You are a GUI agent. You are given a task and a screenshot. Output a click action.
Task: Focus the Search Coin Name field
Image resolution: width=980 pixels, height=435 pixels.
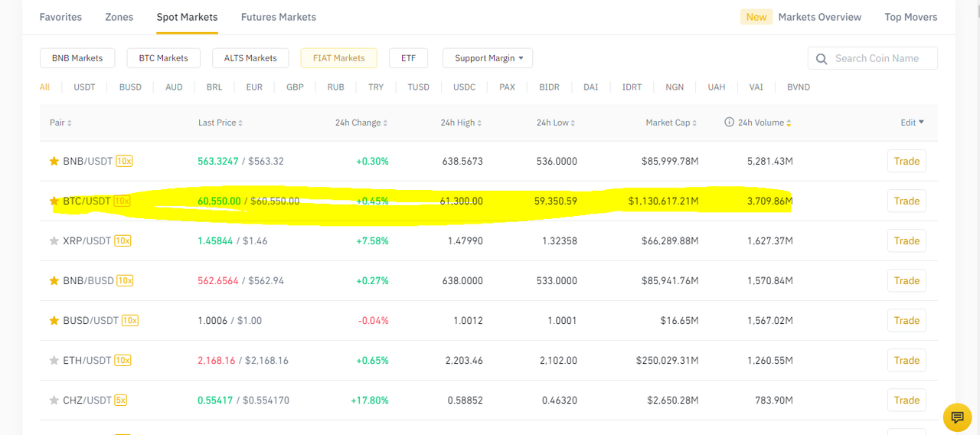pyautogui.click(x=873, y=58)
